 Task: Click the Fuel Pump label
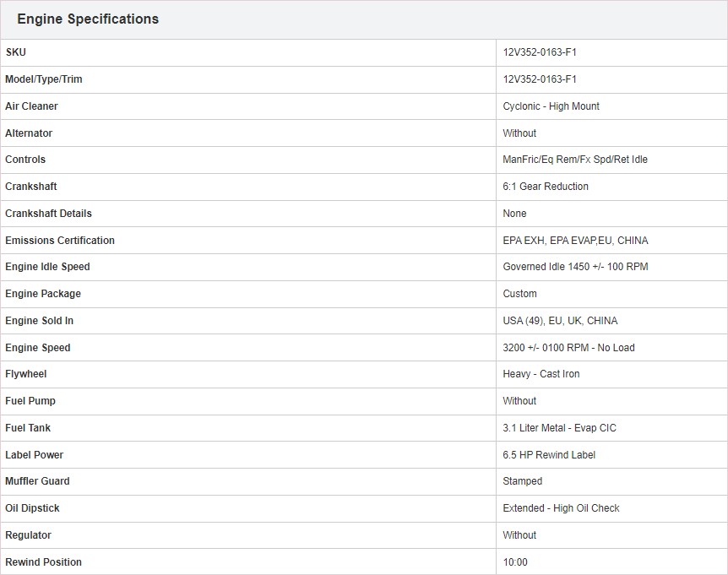tap(30, 401)
